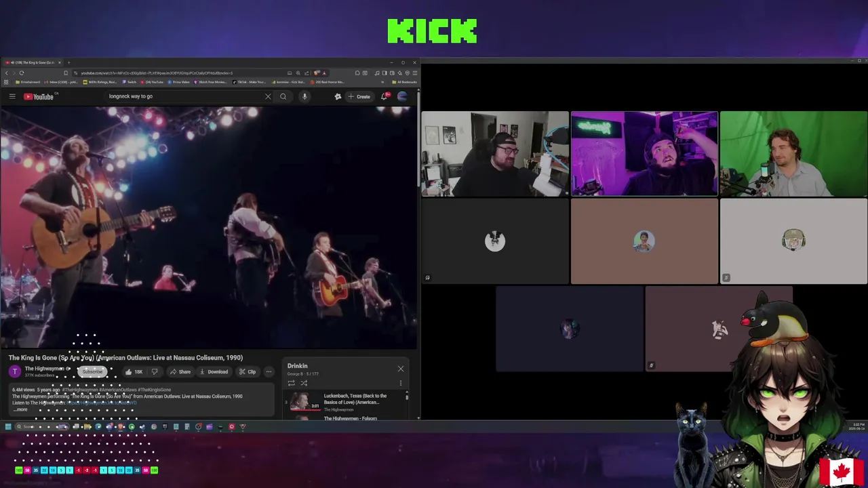Start voice search with microphone icon
868x488 pixels.
[x=304, y=96]
